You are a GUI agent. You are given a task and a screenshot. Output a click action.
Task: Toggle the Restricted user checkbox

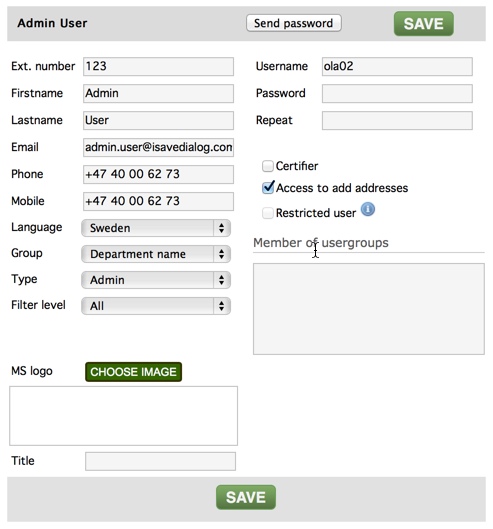tap(268, 213)
